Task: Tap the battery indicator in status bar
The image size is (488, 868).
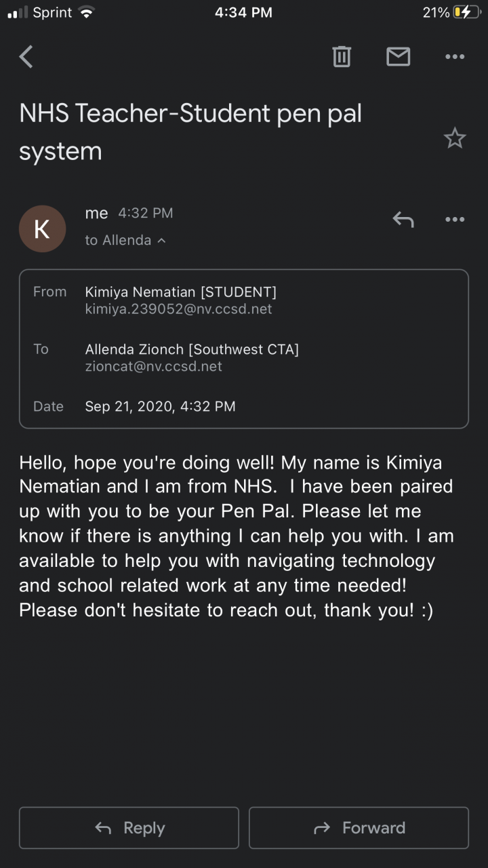Action: tap(467, 12)
